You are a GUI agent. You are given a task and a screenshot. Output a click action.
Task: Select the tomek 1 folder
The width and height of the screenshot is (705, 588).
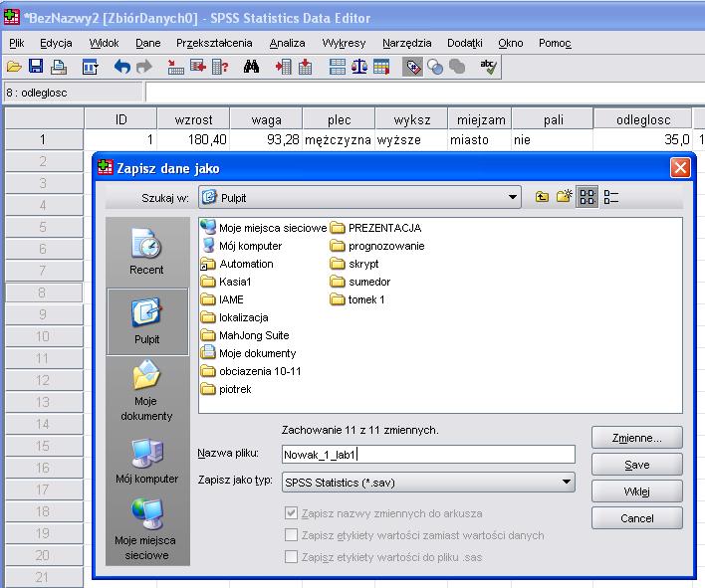(357, 299)
